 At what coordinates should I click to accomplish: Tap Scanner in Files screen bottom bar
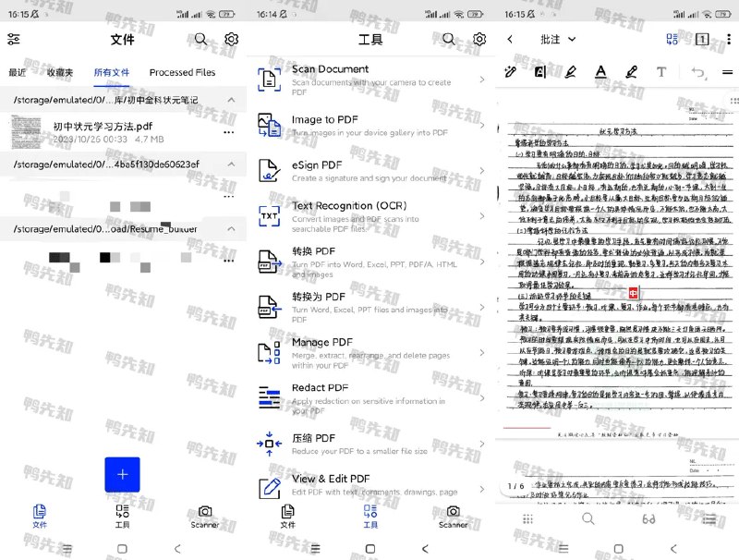(x=205, y=517)
